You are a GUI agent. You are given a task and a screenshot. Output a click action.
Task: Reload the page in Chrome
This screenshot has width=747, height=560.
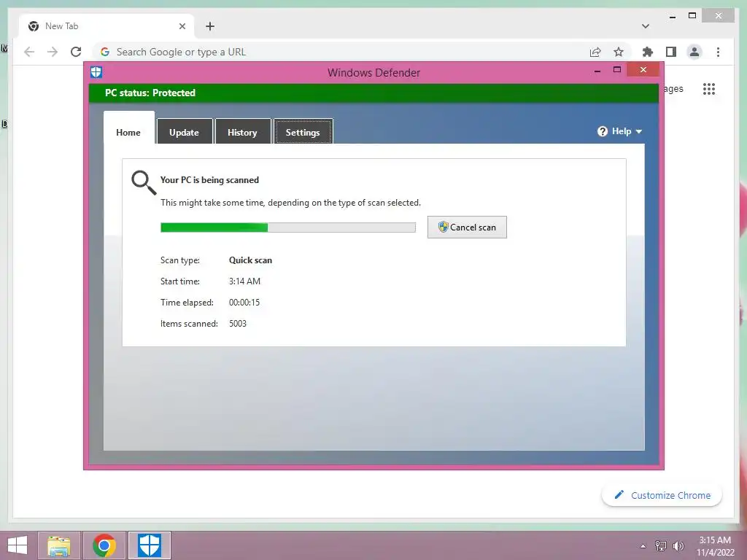(x=76, y=52)
